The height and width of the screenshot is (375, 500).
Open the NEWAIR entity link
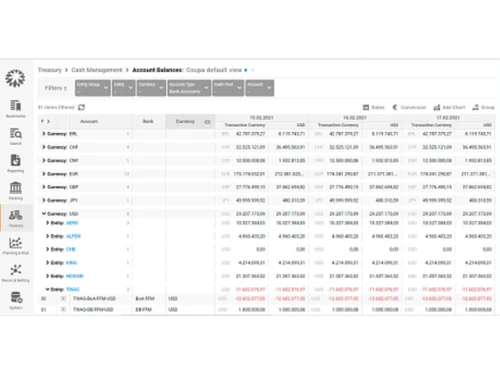75,276
